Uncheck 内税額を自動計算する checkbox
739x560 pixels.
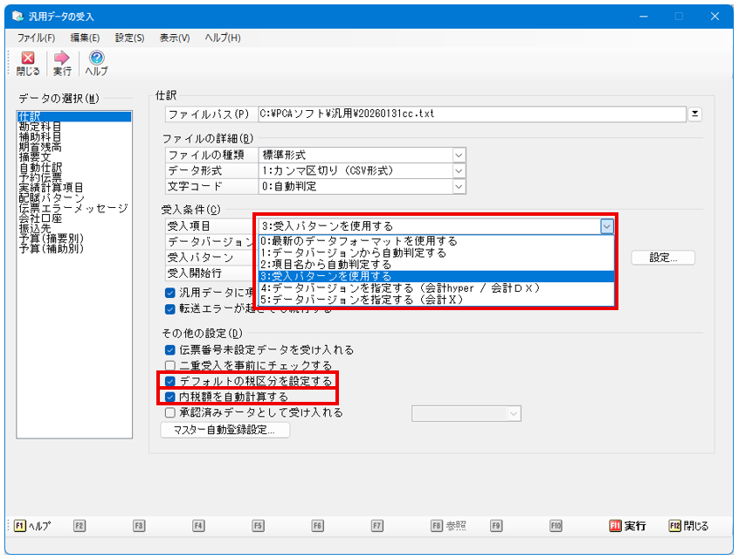tap(170, 397)
